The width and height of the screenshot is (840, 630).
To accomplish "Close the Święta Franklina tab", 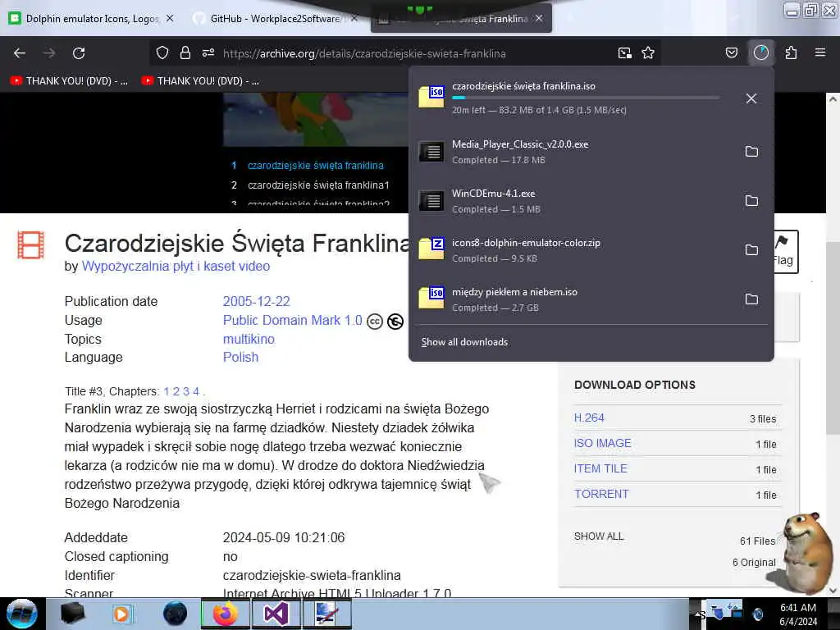I will (x=539, y=18).
